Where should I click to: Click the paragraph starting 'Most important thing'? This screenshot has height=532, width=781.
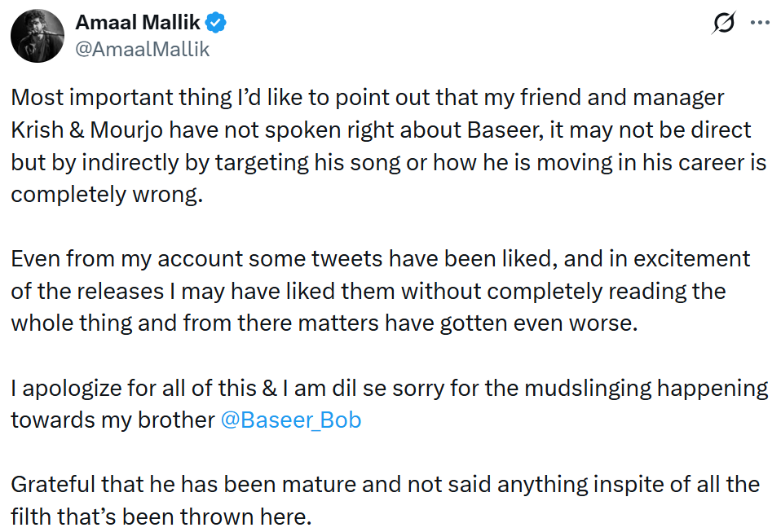pos(389,145)
